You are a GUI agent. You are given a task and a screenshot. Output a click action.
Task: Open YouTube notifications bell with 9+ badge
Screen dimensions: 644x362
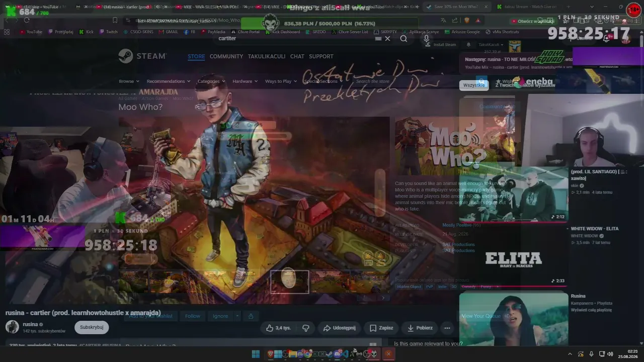click(x=606, y=38)
